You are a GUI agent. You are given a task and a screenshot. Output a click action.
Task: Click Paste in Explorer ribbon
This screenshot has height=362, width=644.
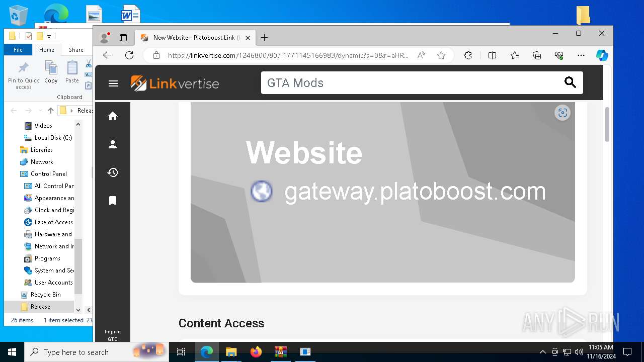coord(72,72)
